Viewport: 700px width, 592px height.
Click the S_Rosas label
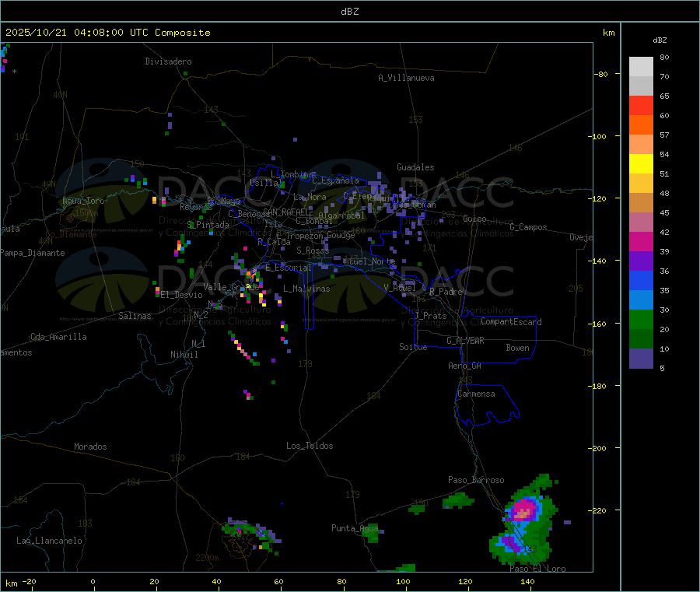(313, 250)
